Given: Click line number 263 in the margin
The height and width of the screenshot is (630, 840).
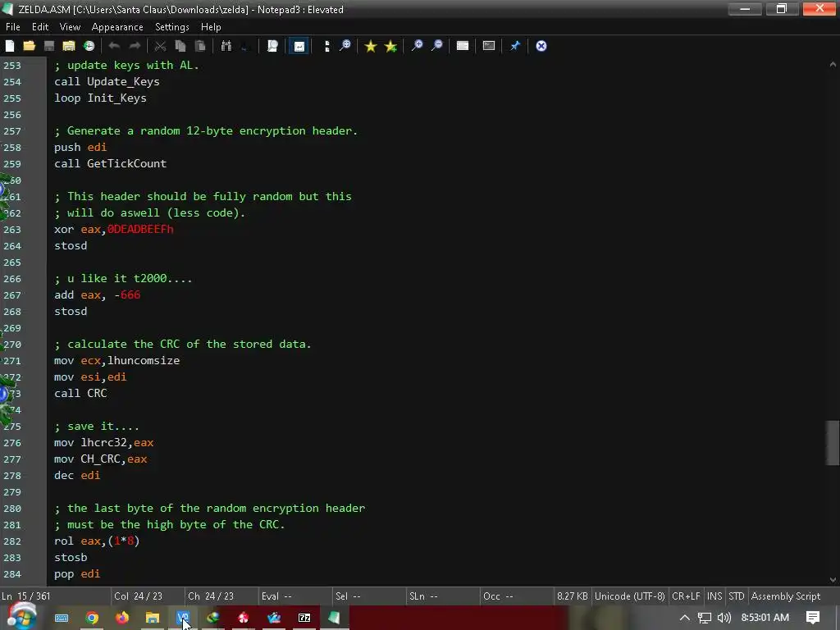Looking at the screenshot, I should (x=12, y=230).
